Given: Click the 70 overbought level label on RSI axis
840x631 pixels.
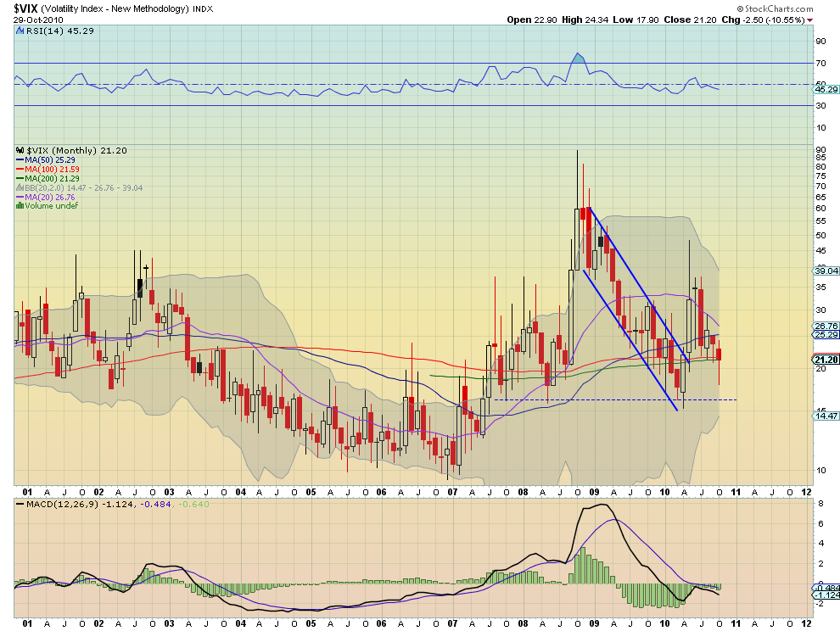Looking at the screenshot, I should [820, 64].
